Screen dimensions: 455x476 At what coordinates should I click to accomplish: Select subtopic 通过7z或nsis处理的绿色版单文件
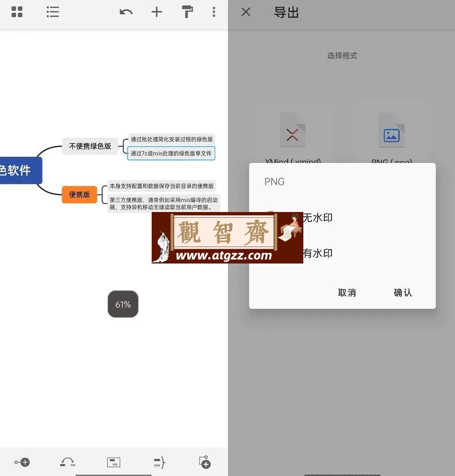point(171,153)
